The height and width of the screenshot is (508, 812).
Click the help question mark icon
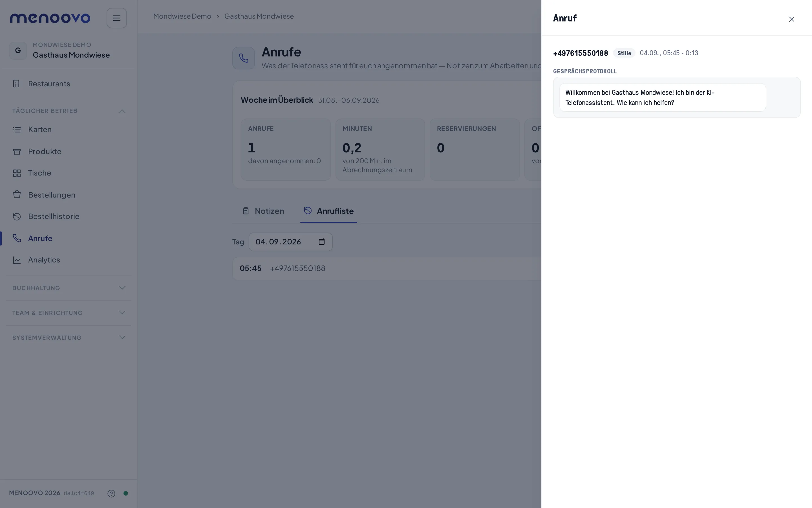click(x=111, y=493)
